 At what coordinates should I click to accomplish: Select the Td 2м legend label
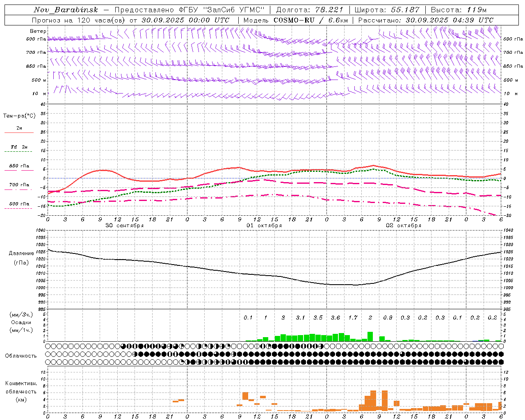click(x=19, y=147)
